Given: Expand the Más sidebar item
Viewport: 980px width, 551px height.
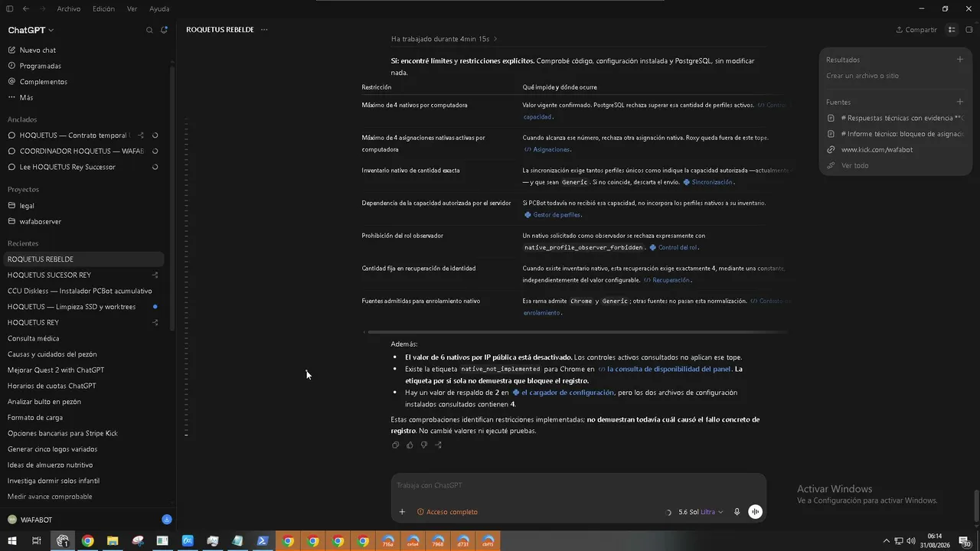Looking at the screenshot, I should tap(20, 97).
